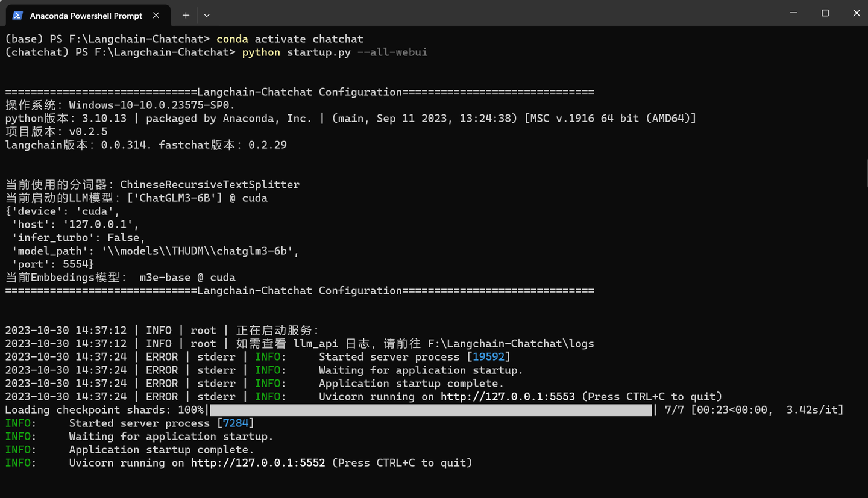The image size is (868, 498).
Task: Maximize the terminal window
Action: (x=825, y=13)
